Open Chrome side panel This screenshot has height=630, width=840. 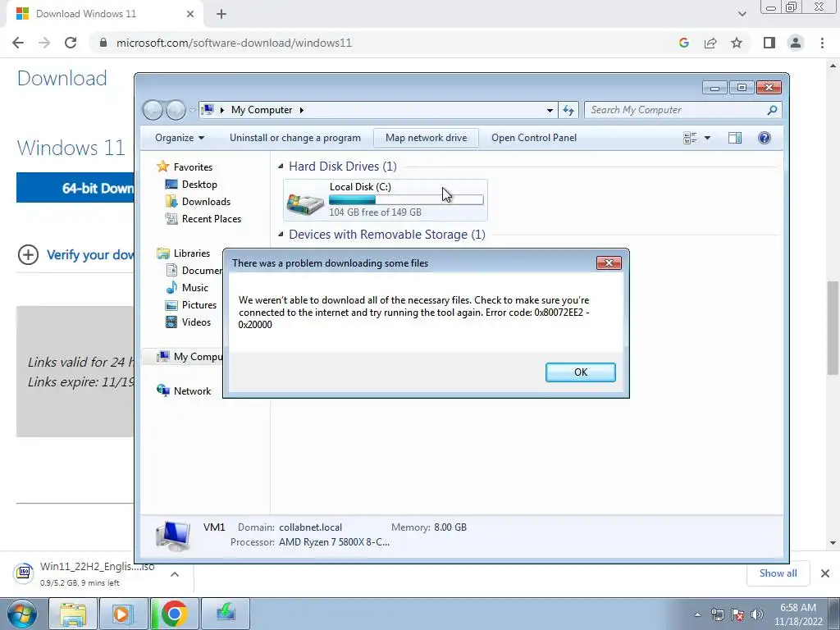click(x=769, y=43)
